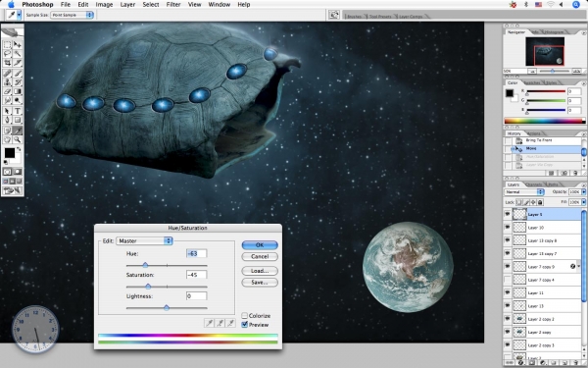Toggle lock transparent pixels in Layers panel
Screen dimensions: 588x368
pos(519,202)
